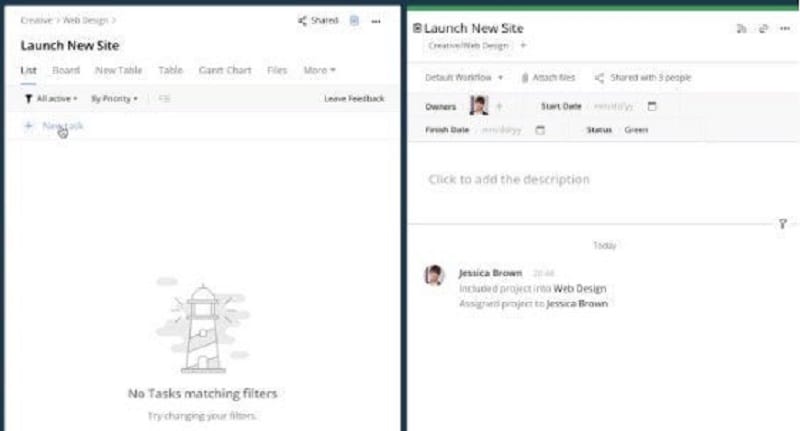Click Creative in the breadcrumb
The width and height of the screenshot is (800, 431).
click(x=36, y=20)
